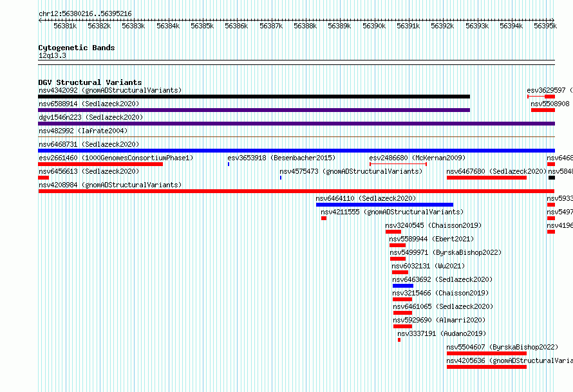This screenshot has width=573, height=392.
Task: Click nsv6467680 (Sedlazeck2020) label
Action: tap(496, 171)
